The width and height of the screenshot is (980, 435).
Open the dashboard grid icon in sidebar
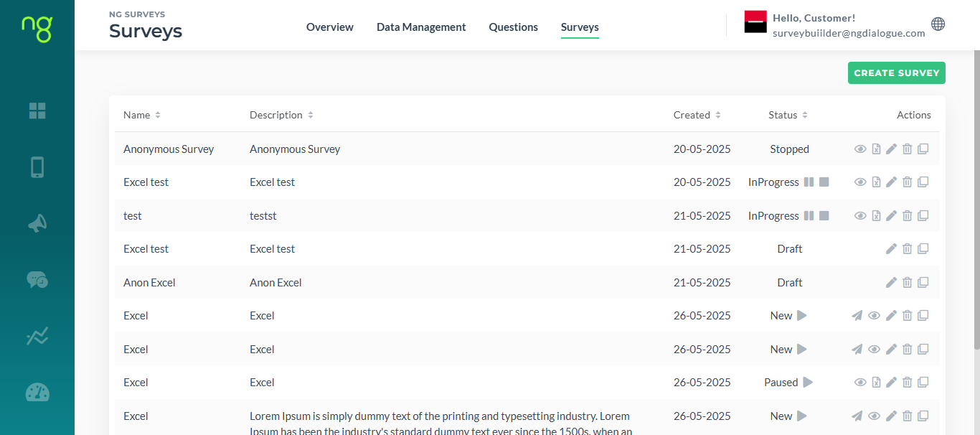pyautogui.click(x=37, y=111)
